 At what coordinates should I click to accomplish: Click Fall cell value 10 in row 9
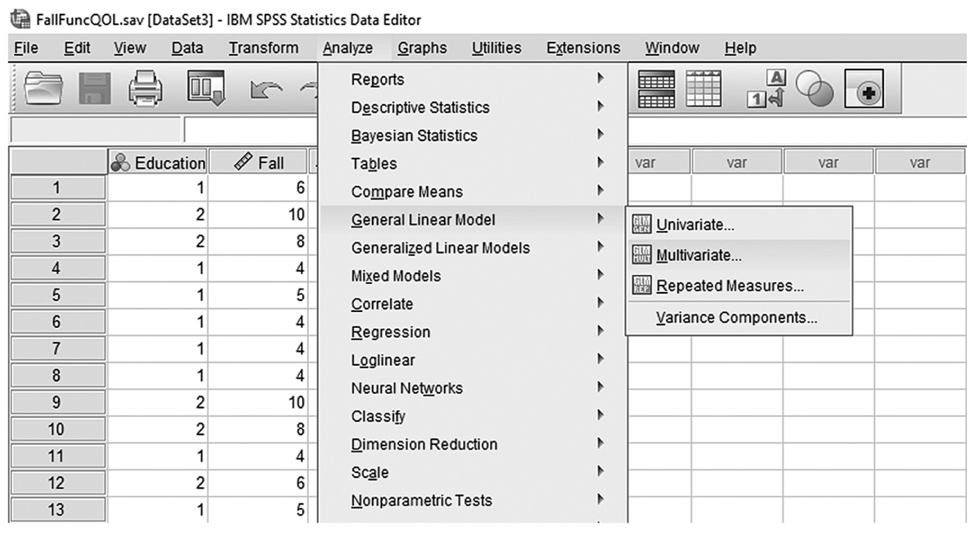click(258, 402)
